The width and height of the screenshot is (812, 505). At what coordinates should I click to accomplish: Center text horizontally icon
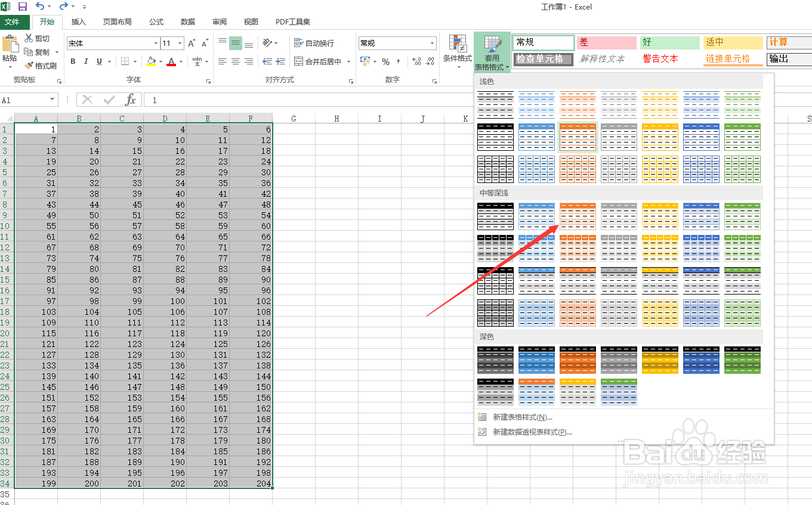pyautogui.click(x=236, y=61)
